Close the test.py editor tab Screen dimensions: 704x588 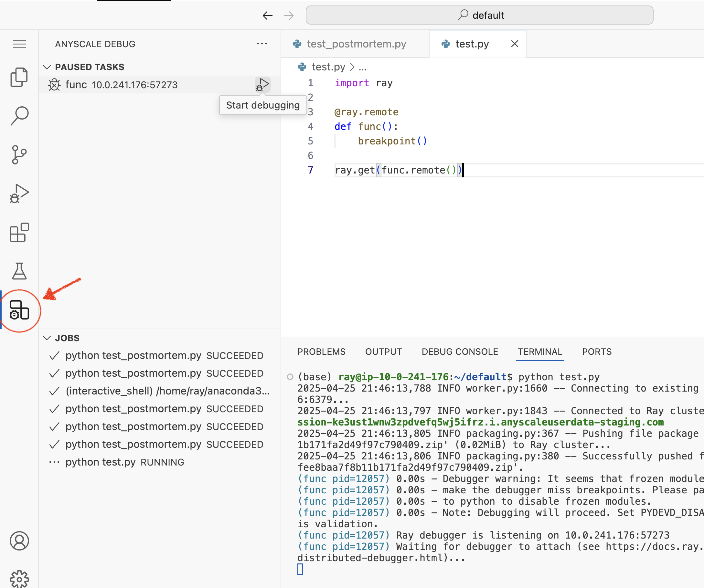click(x=515, y=44)
